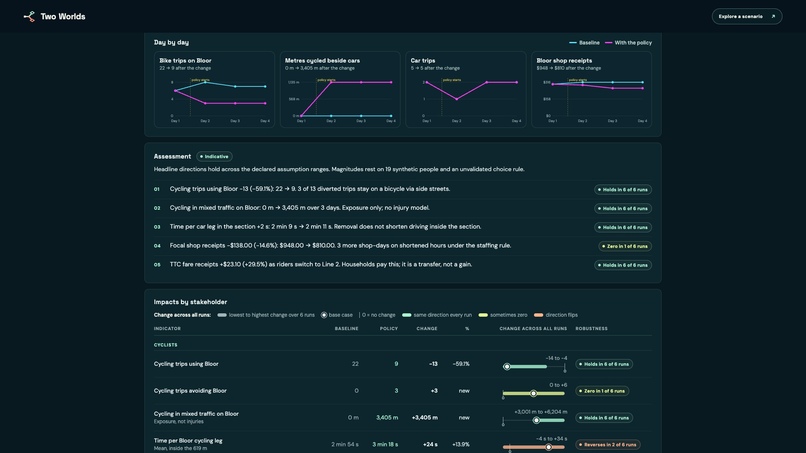
Task: Click the sometimes zero legend swatch
Action: tap(483, 315)
